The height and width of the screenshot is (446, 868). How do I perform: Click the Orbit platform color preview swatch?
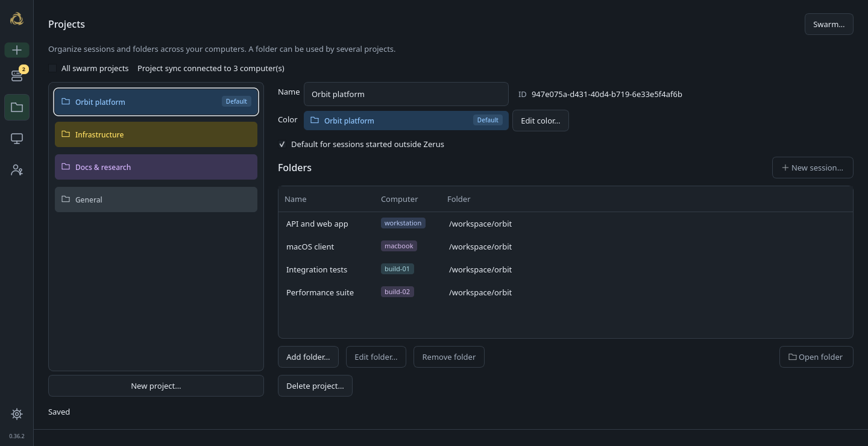click(x=406, y=121)
